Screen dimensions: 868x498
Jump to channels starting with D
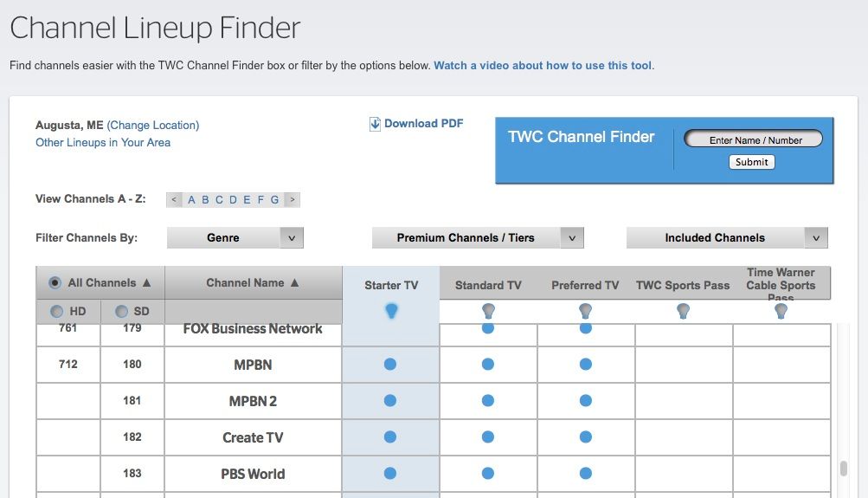tap(233, 199)
